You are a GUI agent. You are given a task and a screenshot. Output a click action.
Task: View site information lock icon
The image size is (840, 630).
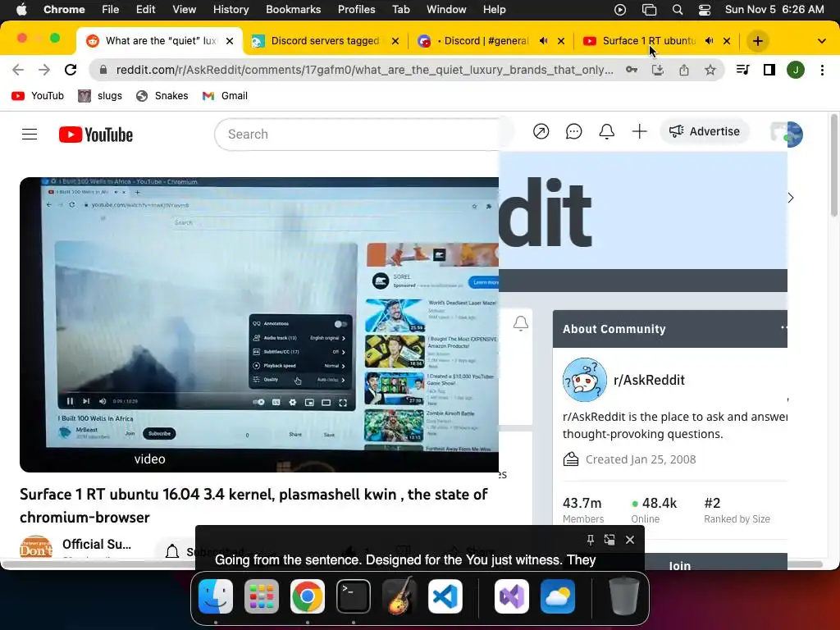coord(103,70)
